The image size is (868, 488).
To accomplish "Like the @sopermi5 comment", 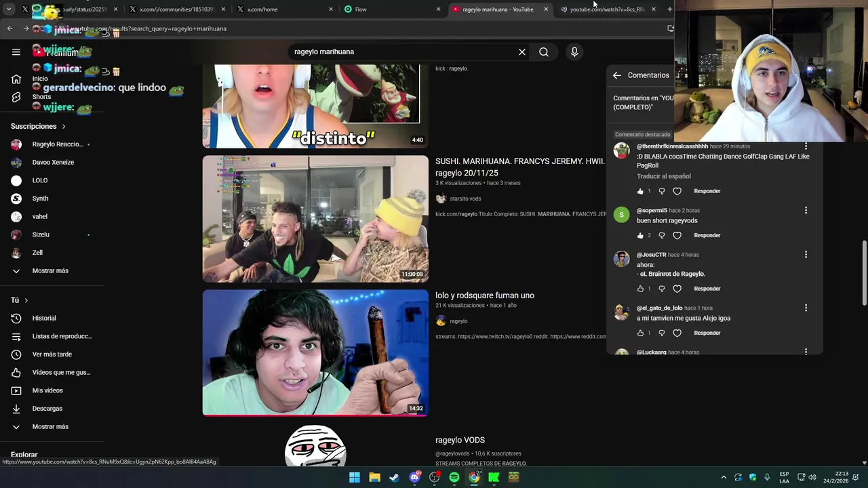I will pos(640,235).
